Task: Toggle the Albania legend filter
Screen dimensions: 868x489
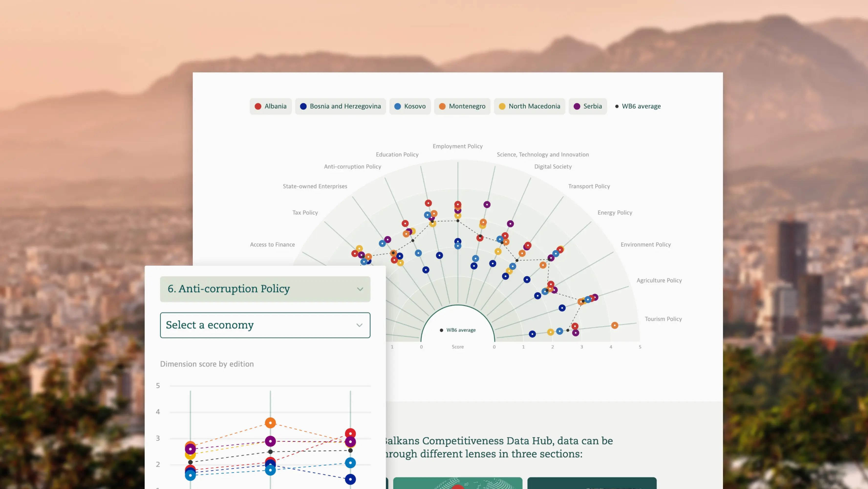Action: tap(271, 106)
